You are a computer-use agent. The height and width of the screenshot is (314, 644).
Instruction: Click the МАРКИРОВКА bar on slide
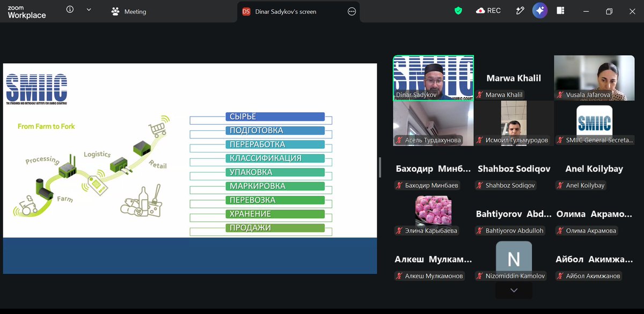point(275,186)
